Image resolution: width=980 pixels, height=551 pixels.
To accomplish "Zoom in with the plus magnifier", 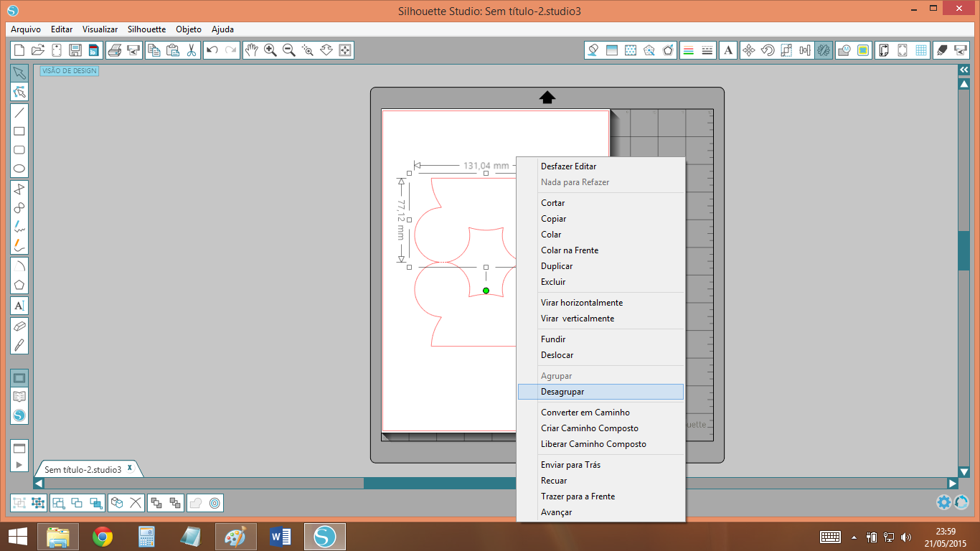I will (x=270, y=50).
